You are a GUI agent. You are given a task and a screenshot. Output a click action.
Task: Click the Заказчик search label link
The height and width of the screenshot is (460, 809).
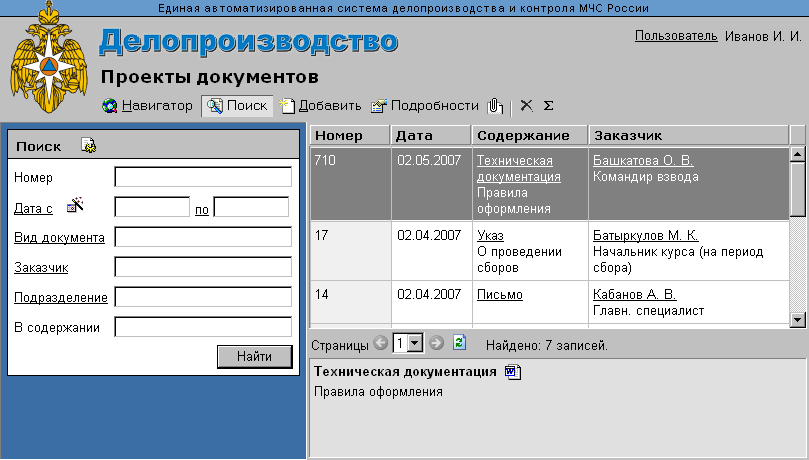pos(41,268)
